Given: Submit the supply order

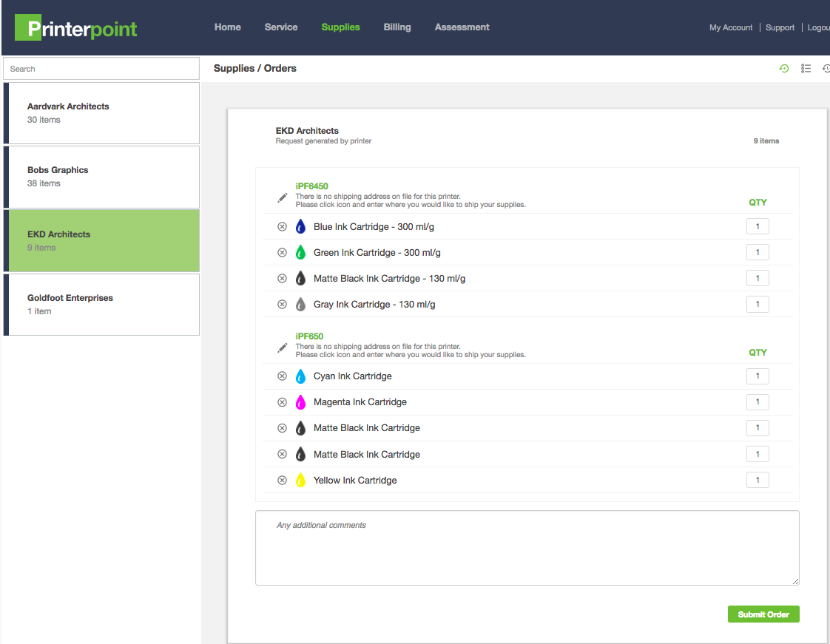Looking at the screenshot, I should (763, 614).
